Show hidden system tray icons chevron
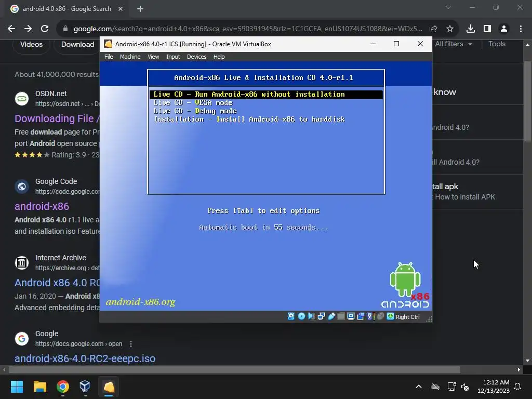 click(x=419, y=387)
